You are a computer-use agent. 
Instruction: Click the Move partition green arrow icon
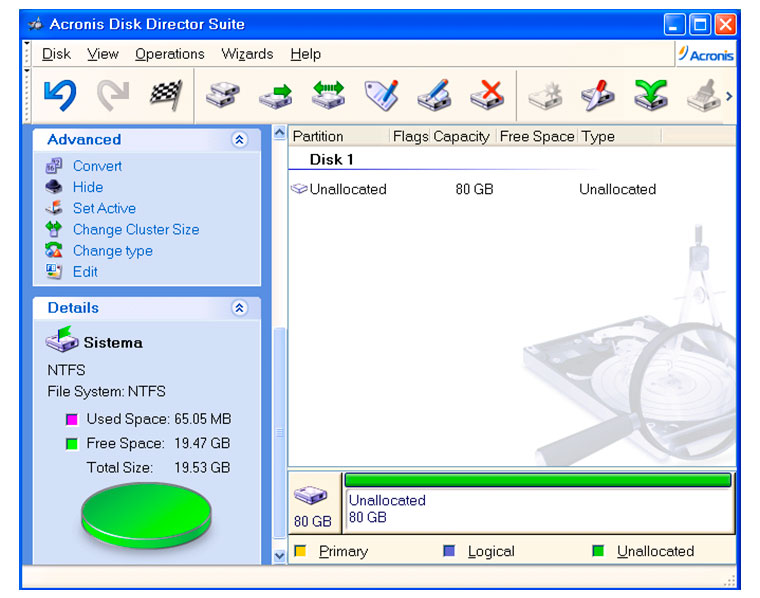(275, 95)
